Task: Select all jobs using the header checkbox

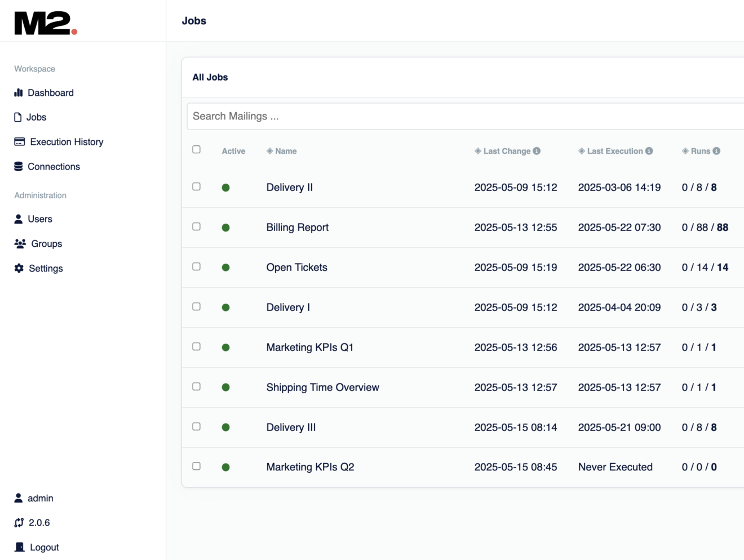Action: point(196,149)
